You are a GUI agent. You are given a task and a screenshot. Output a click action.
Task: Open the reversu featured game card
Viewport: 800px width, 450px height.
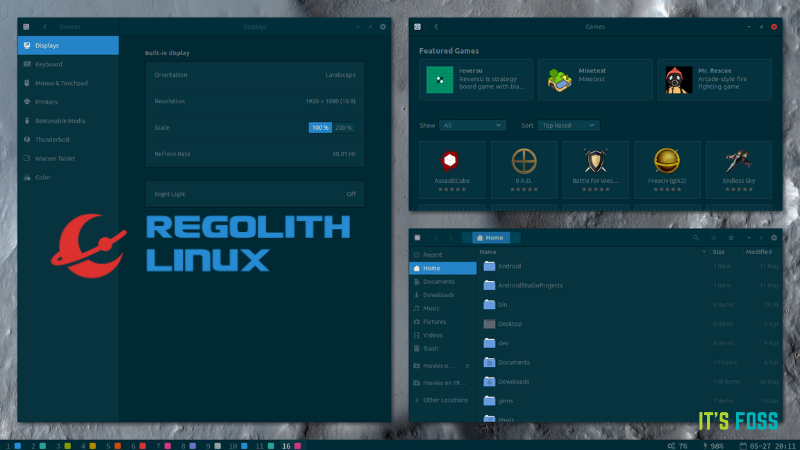point(476,80)
